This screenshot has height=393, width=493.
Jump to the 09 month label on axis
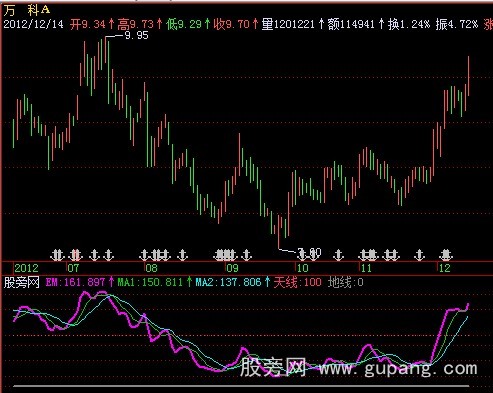pyautogui.click(x=232, y=268)
